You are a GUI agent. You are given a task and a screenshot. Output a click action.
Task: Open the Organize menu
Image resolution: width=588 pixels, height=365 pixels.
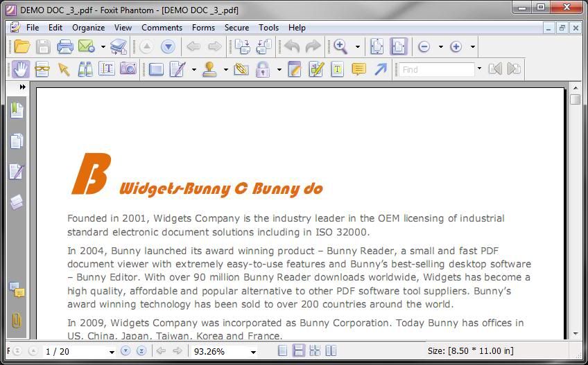[89, 28]
